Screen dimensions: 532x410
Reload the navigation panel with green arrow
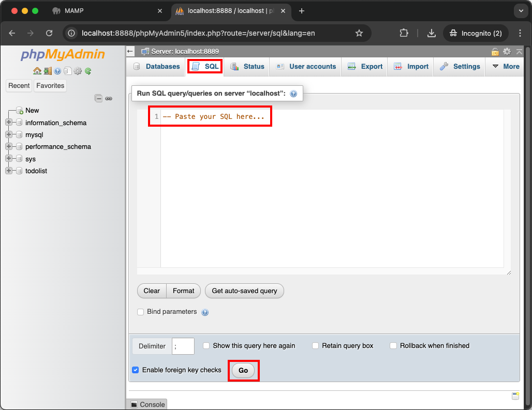pyautogui.click(x=88, y=71)
